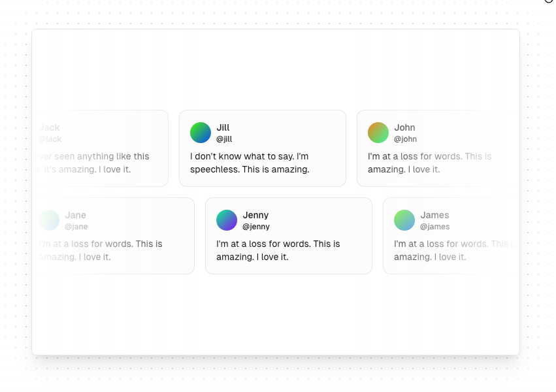The height and width of the screenshot is (392, 556).
Task: Select the name James on the testimonial card
Action: 434,215
